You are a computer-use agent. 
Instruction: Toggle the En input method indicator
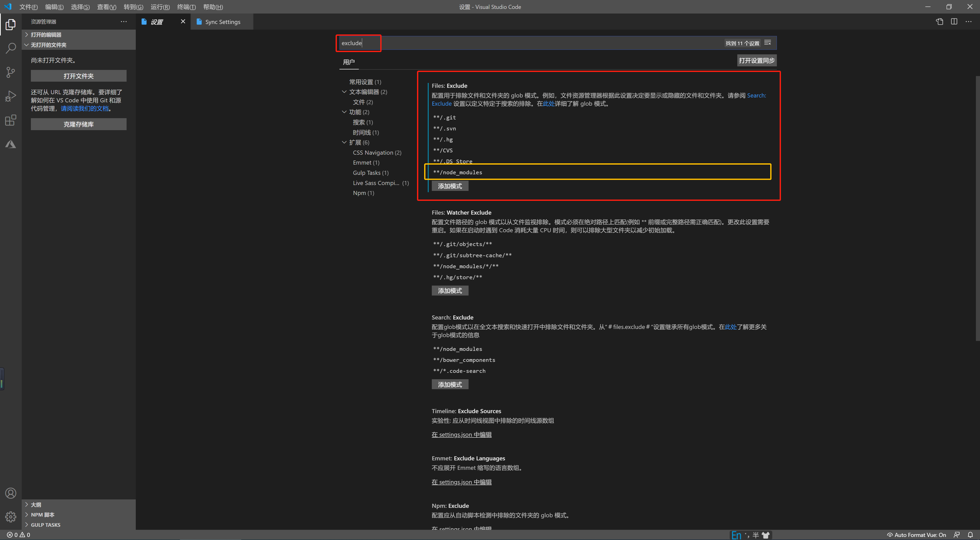point(737,534)
